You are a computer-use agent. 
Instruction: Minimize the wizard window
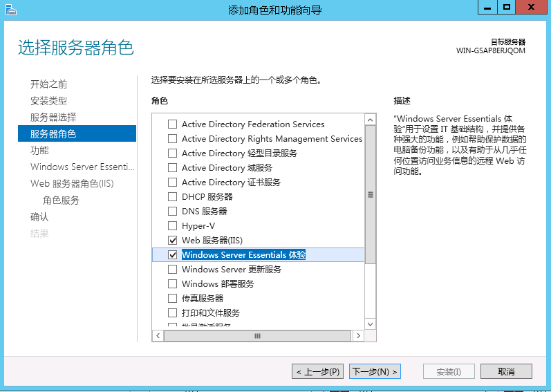click(x=487, y=8)
